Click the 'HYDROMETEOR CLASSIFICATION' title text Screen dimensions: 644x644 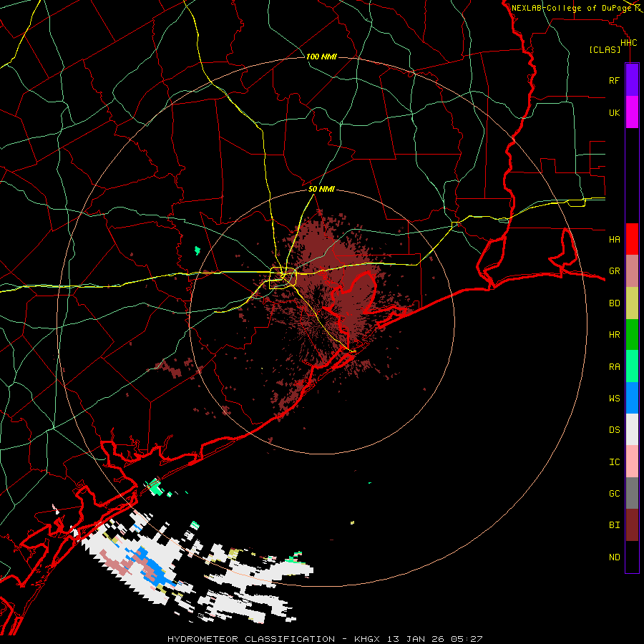tap(251, 639)
